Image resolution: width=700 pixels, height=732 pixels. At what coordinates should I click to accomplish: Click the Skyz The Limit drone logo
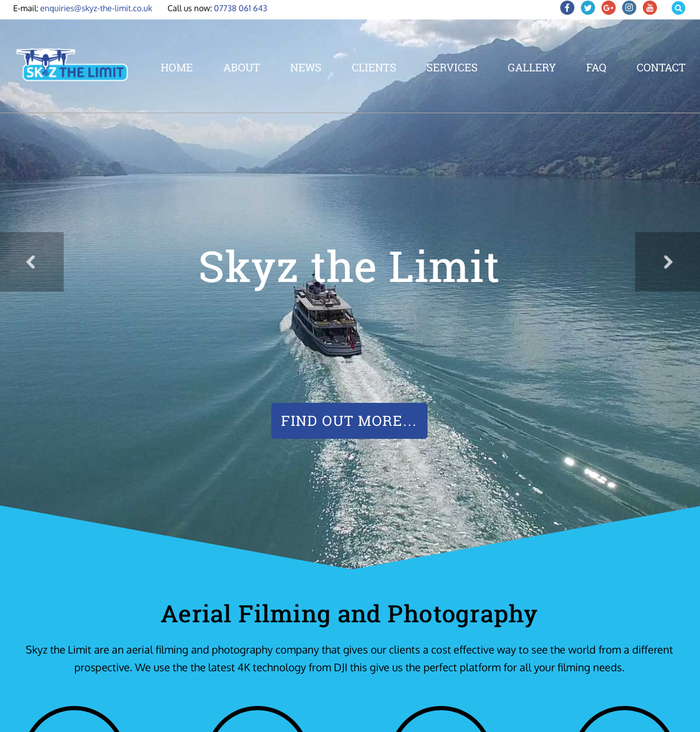[72, 65]
